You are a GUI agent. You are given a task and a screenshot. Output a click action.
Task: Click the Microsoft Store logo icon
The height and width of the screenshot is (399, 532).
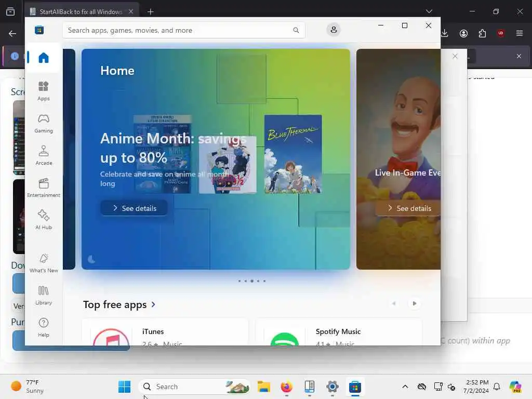[x=39, y=30]
